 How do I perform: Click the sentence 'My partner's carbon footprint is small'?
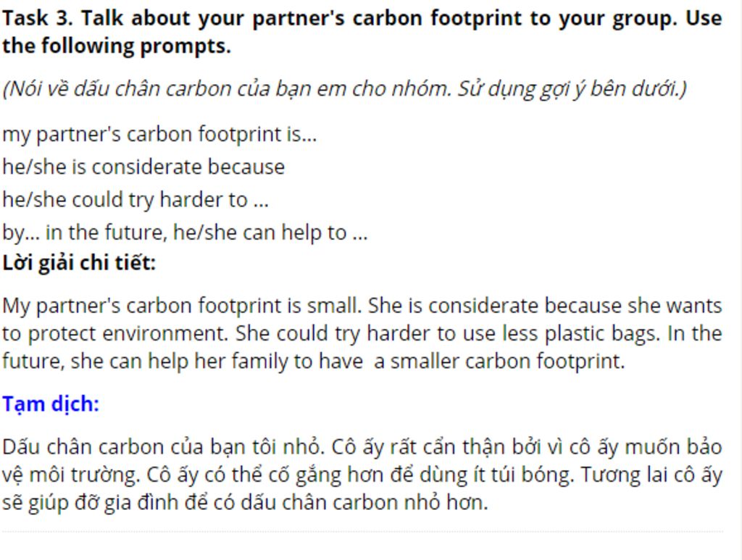click(181, 306)
